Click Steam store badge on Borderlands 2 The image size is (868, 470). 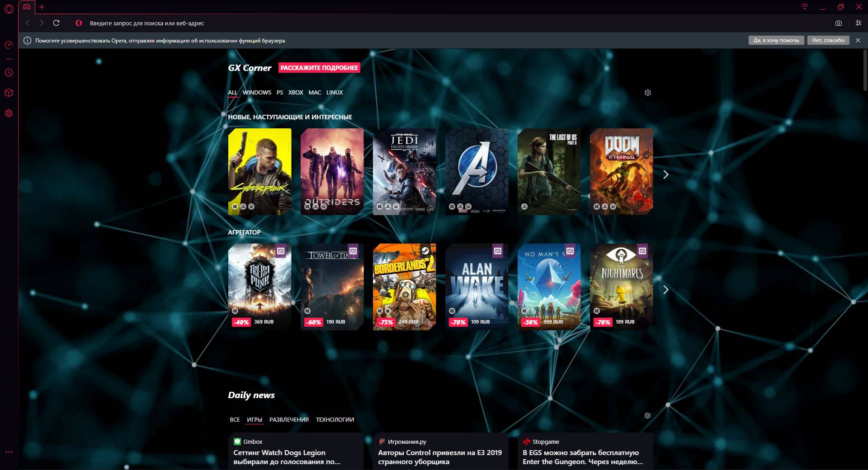coord(425,251)
